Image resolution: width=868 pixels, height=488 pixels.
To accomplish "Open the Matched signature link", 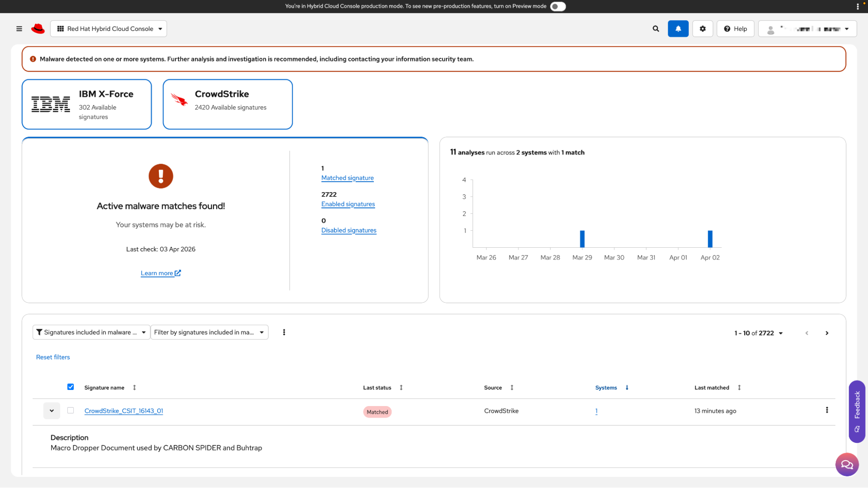I will tap(347, 178).
